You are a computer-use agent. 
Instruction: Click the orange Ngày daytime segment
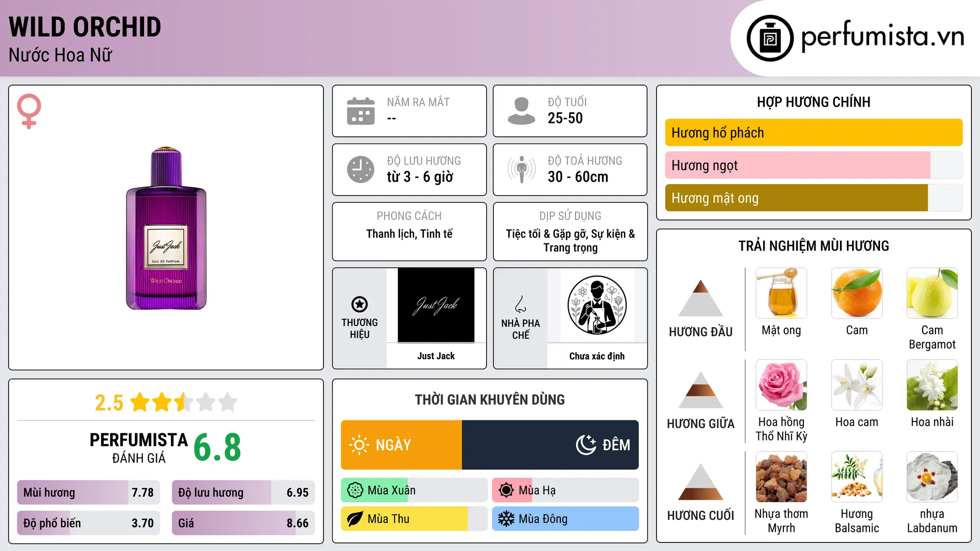click(401, 445)
